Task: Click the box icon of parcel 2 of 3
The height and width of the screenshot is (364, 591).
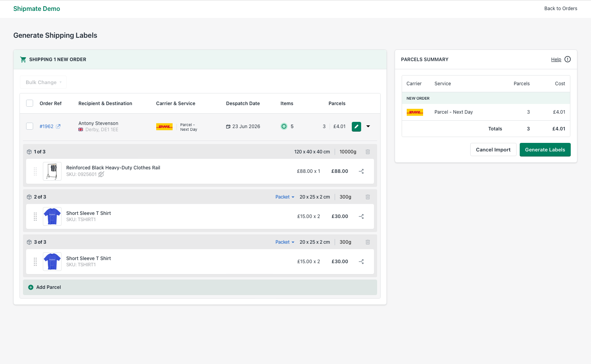Action: click(x=29, y=197)
